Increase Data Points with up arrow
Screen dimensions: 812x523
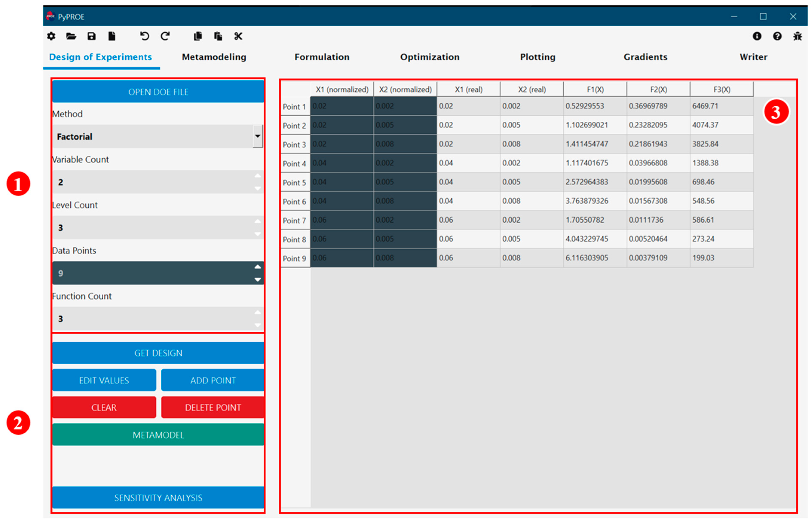pyautogui.click(x=257, y=267)
